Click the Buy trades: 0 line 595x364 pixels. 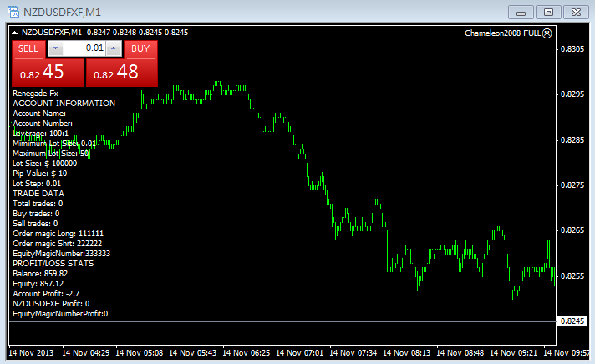(36, 214)
